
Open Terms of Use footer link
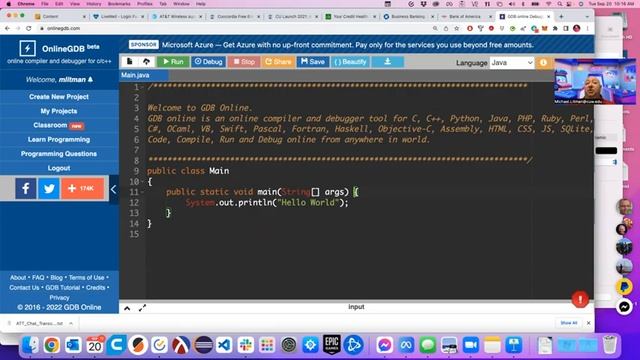click(x=86, y=278)
